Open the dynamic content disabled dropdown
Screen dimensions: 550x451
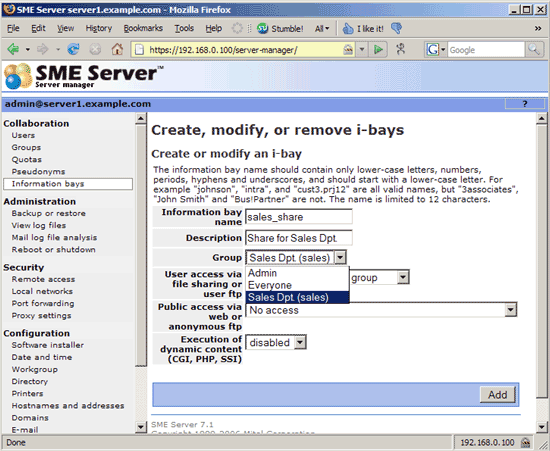(300, 342)
